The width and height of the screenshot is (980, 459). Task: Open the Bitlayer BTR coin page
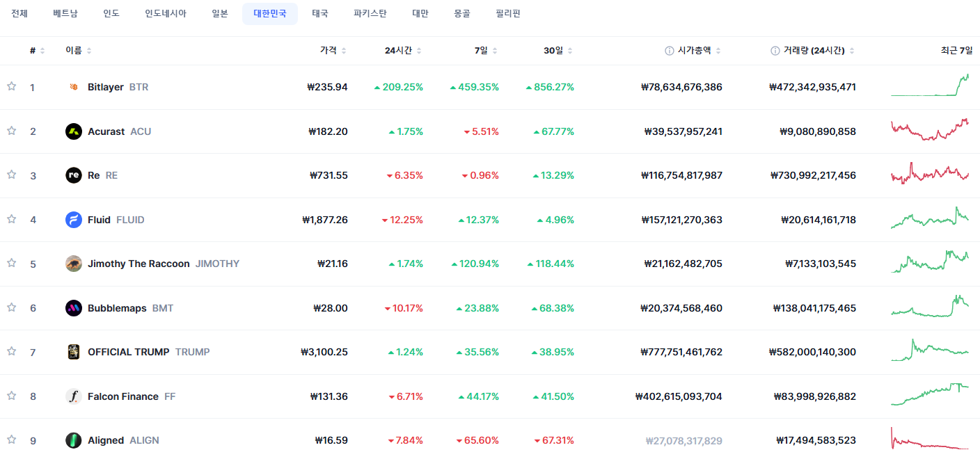click(118, 87)
